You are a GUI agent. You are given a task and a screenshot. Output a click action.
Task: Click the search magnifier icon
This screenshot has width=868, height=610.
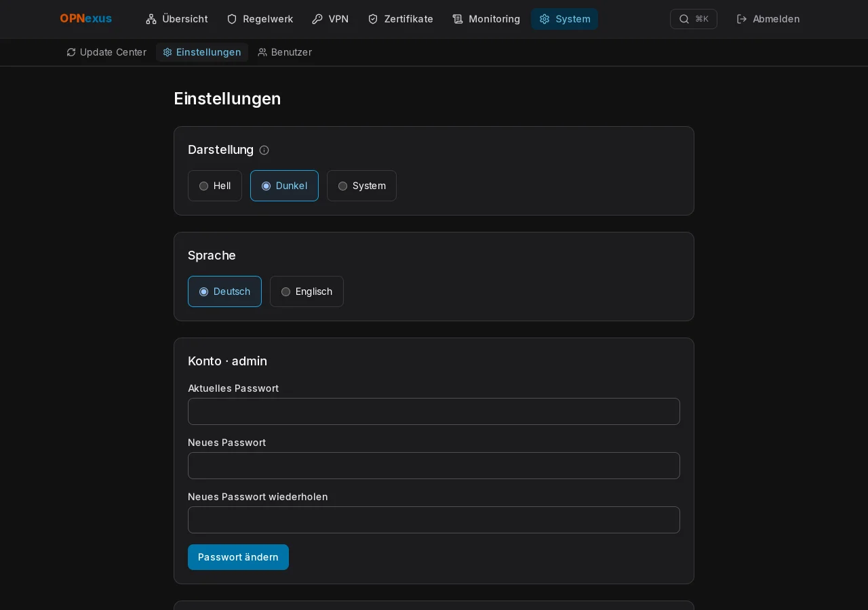[x=684, y=19]
